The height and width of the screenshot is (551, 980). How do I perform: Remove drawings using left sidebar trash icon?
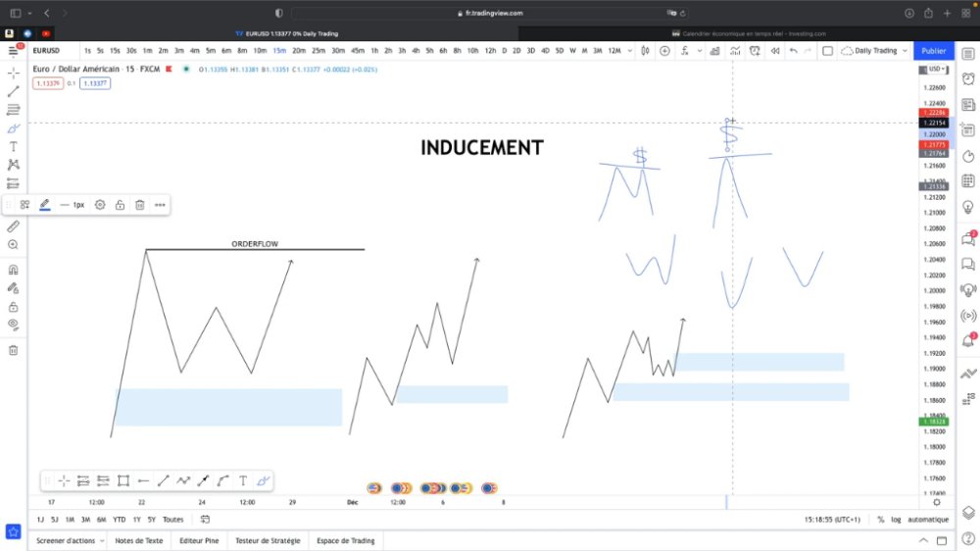click(x=13, y=350)
